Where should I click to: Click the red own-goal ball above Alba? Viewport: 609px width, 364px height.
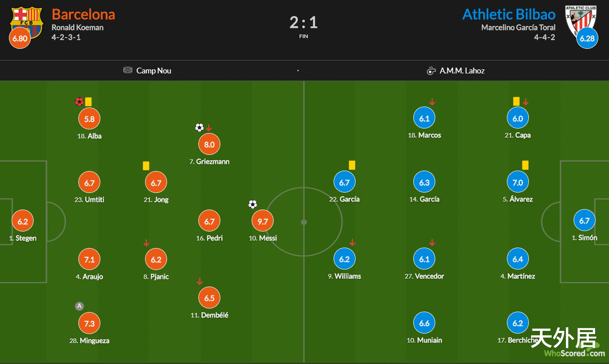80,102
